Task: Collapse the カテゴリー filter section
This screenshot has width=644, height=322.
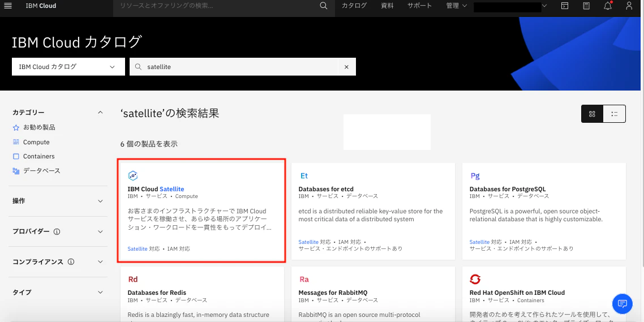Action: (x=100, y=112)
